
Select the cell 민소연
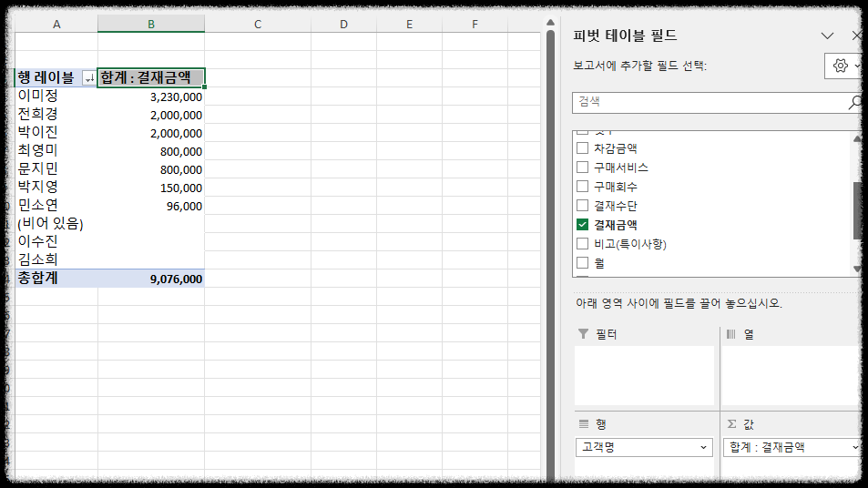[56, 206]
